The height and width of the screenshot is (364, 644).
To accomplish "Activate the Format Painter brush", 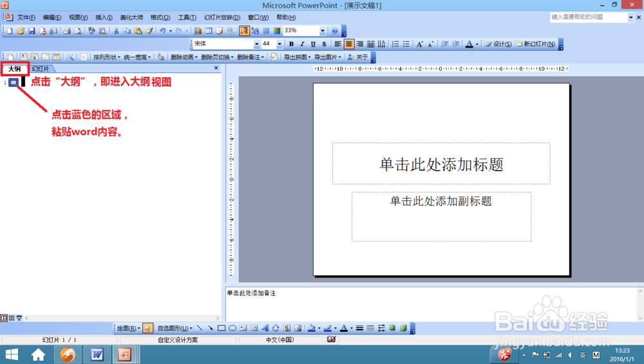I will (x=149, y=31).
